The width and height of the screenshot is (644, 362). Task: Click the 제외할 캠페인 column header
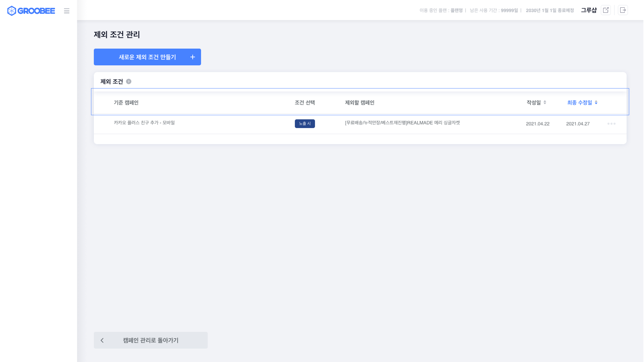click(360, 103)
